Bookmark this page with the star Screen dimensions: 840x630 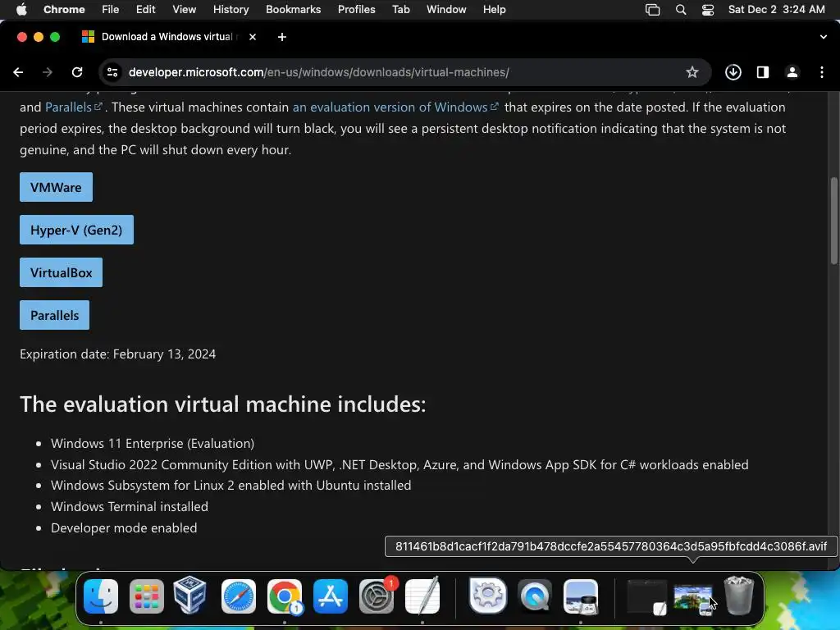pos(692,72)
